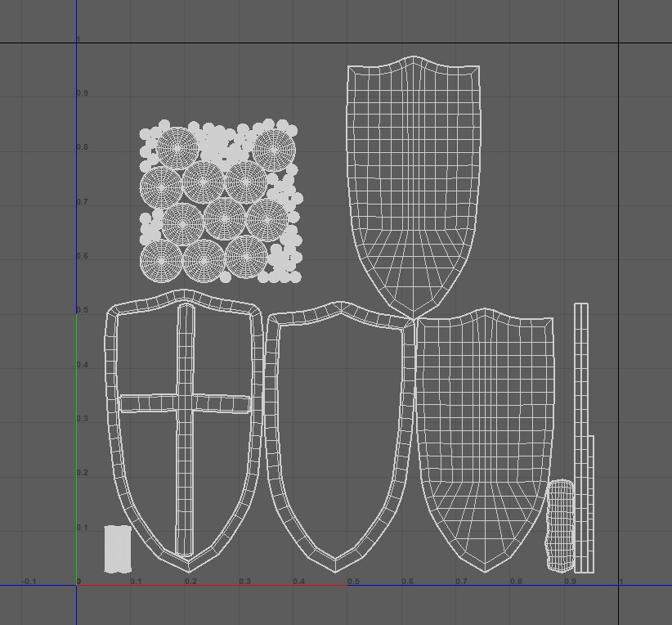Click the '0.9' label on the vertical axis

(x=83, y=93)
